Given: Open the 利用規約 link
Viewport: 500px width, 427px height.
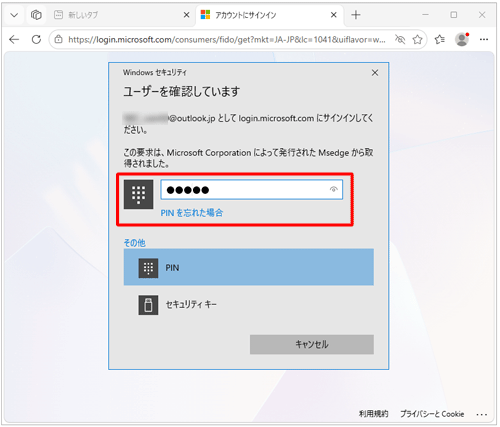Looking at the screenshot, I should pos(373,414).
